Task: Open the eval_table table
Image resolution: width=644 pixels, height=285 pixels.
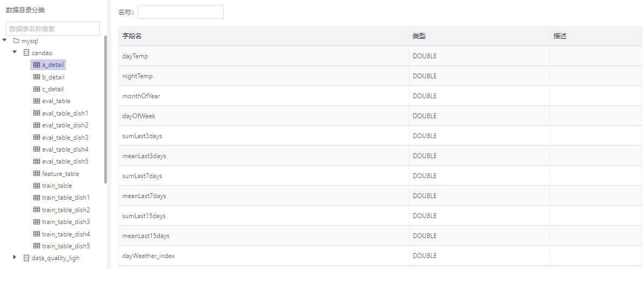Action: pos(56,101)
